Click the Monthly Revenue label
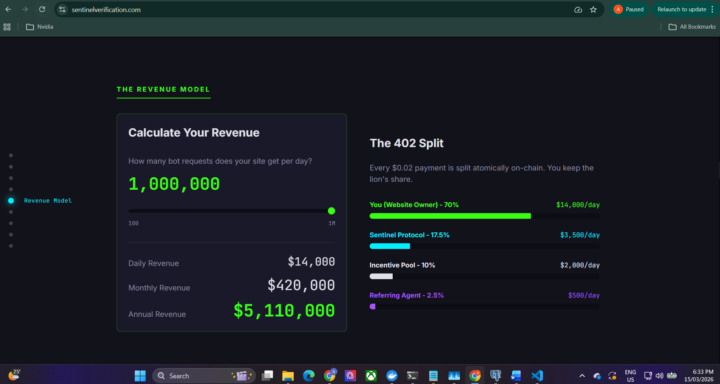 tap(159, 288)
